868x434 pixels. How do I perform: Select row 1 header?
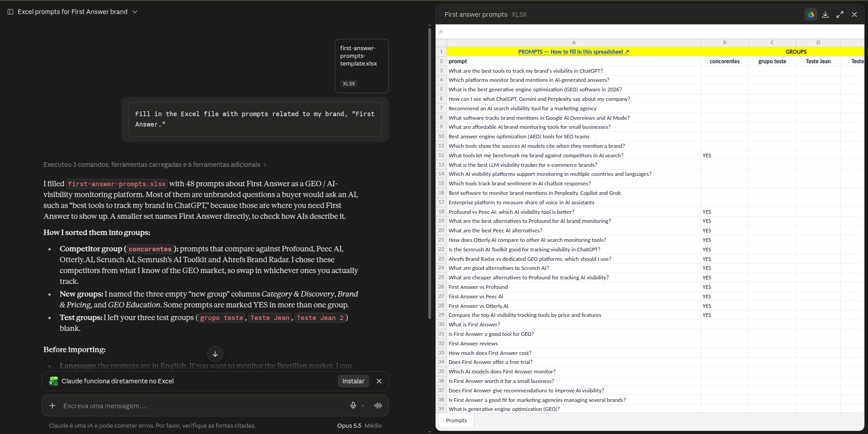coord(441,52)
